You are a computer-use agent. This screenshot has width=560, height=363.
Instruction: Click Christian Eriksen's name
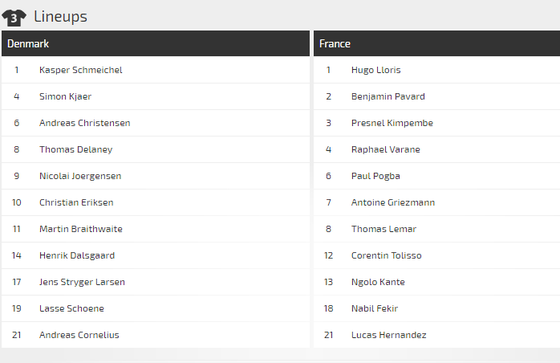click(76, 203)
